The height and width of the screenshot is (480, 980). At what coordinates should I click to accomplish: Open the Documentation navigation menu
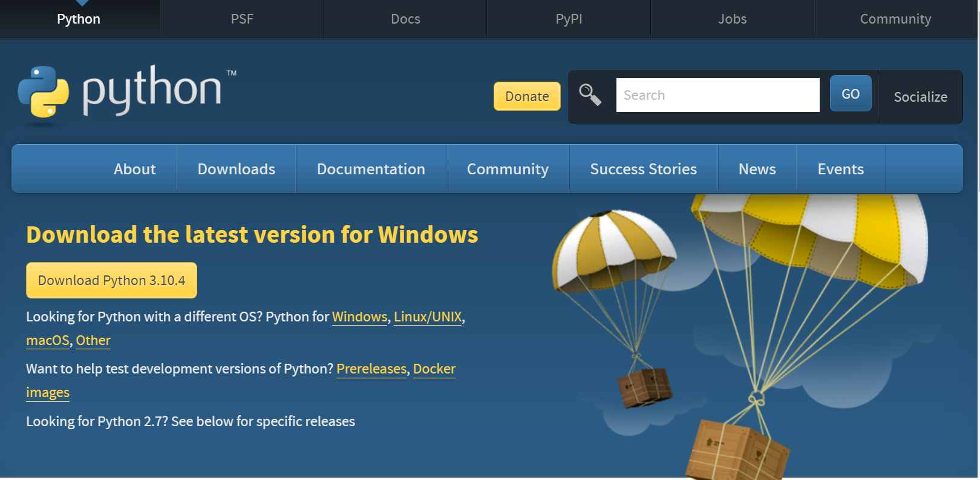click(x=371, y=169)
